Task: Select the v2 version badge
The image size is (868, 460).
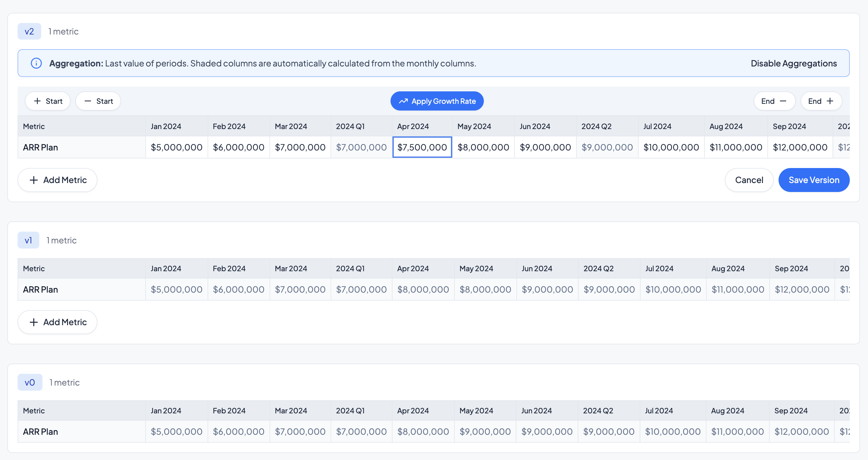Action: [x=29, y=31]
